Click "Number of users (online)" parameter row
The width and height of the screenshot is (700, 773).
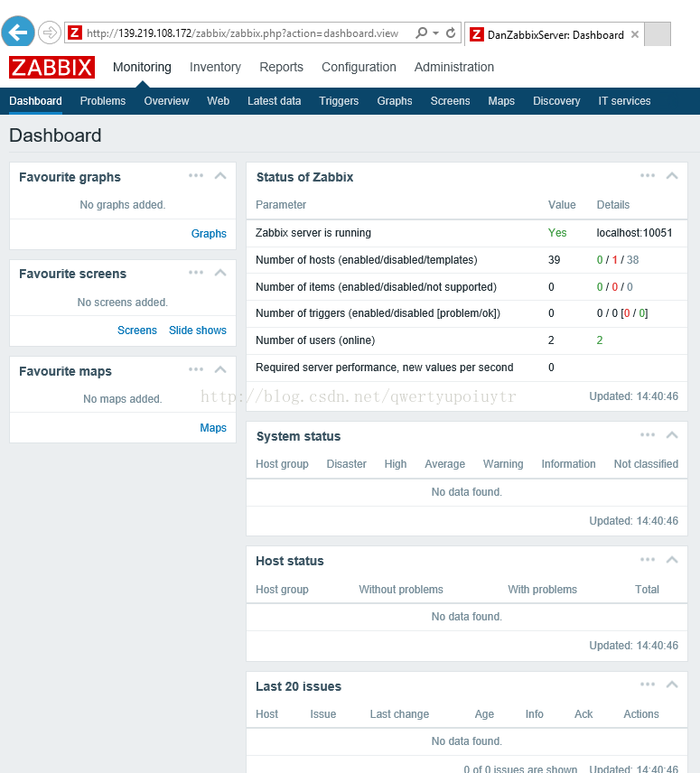(x=466, y=340)
